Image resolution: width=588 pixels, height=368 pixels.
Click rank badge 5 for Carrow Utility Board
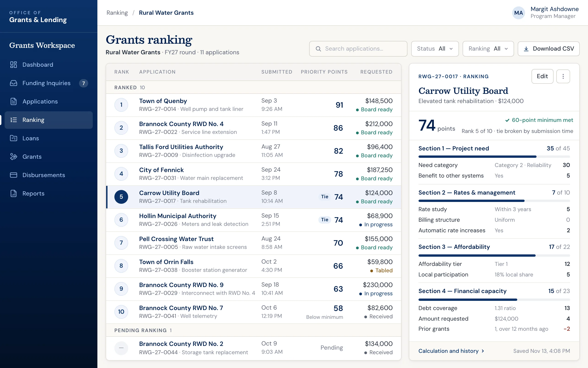click(x=121, y=197)
